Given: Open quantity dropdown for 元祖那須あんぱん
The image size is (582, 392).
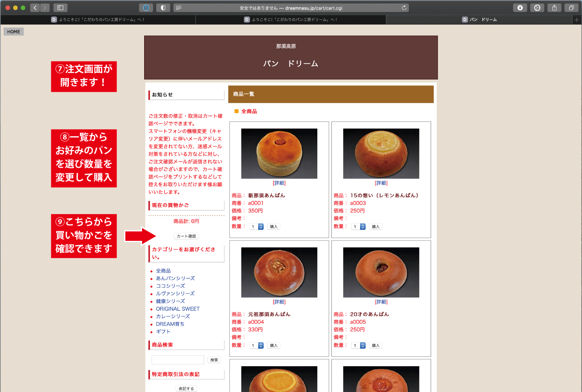Looking at the screenshot, I should coord(257,345).
